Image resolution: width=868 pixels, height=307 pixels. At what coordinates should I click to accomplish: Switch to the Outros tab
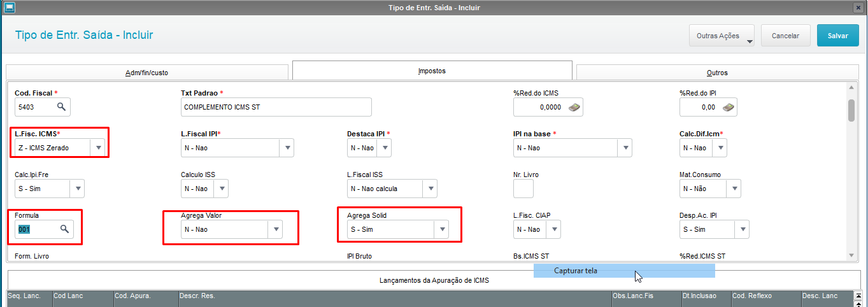click(717, 73)
